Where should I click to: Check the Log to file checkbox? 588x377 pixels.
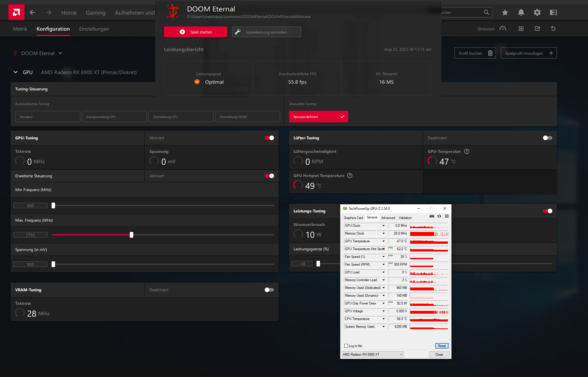click(346, 346)
